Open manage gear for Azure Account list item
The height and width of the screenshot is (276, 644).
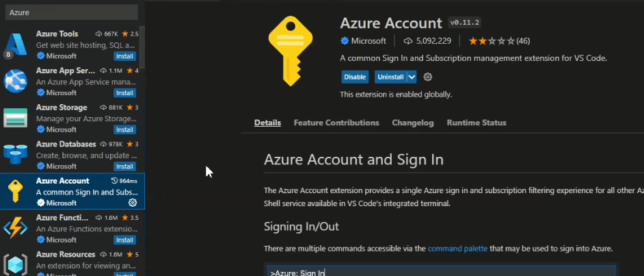(x=132, y=203)
